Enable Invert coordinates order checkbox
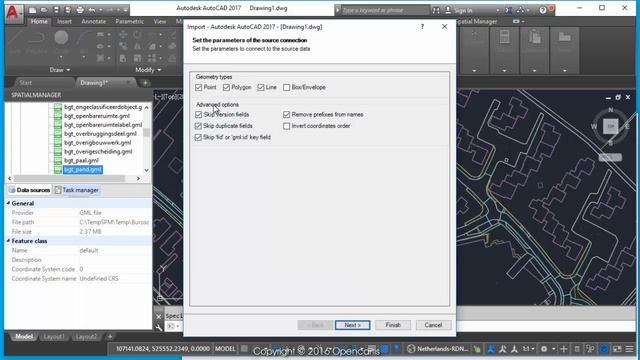The height and width of the screenshot is (360, 640). 287,126
